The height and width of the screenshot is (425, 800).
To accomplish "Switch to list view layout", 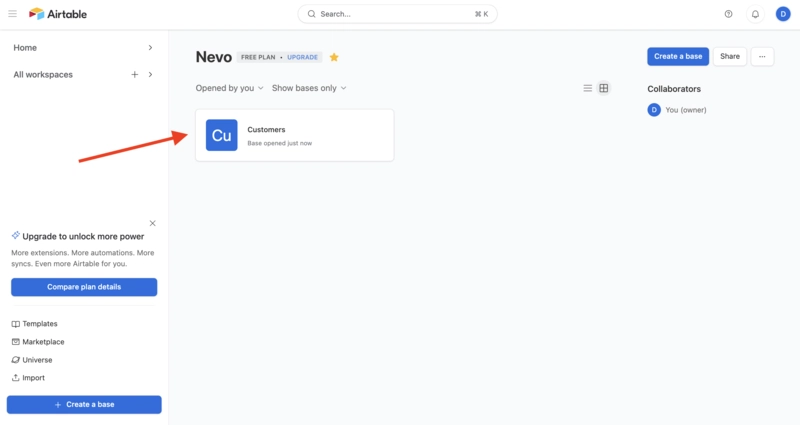I will (x=588, y=88).
